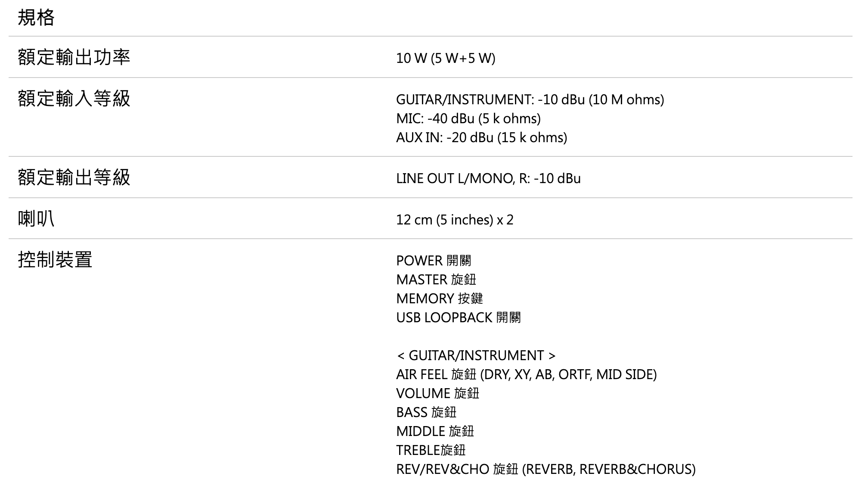The width and height of the screenshot is (868, 492).
Task: Click the 額定輸出等級 row label
Action: [x=74, y=177]
